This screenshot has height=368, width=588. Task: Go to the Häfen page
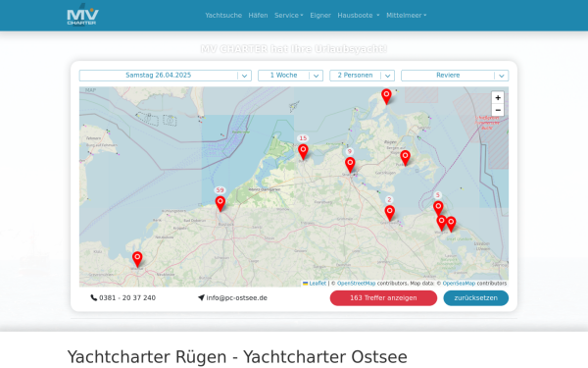click(x=258, y=16)
